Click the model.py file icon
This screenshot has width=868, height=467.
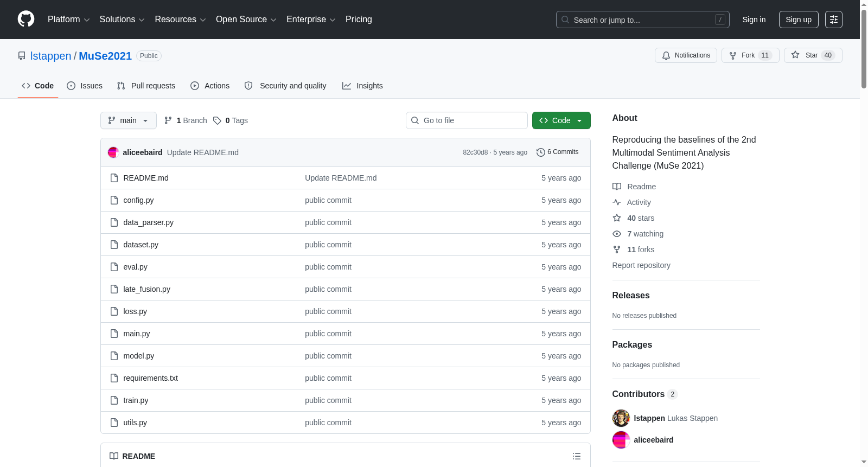pyautogui.click(x=114, y=356)
